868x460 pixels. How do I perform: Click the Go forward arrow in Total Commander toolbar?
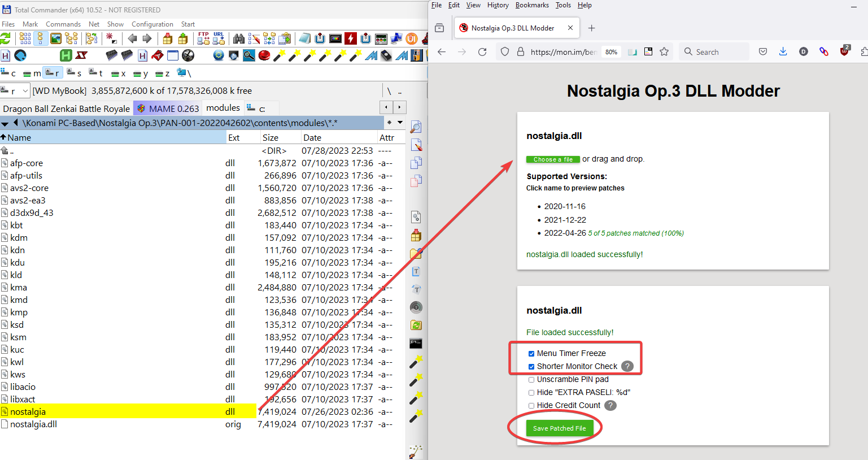(x=147, y=38)
